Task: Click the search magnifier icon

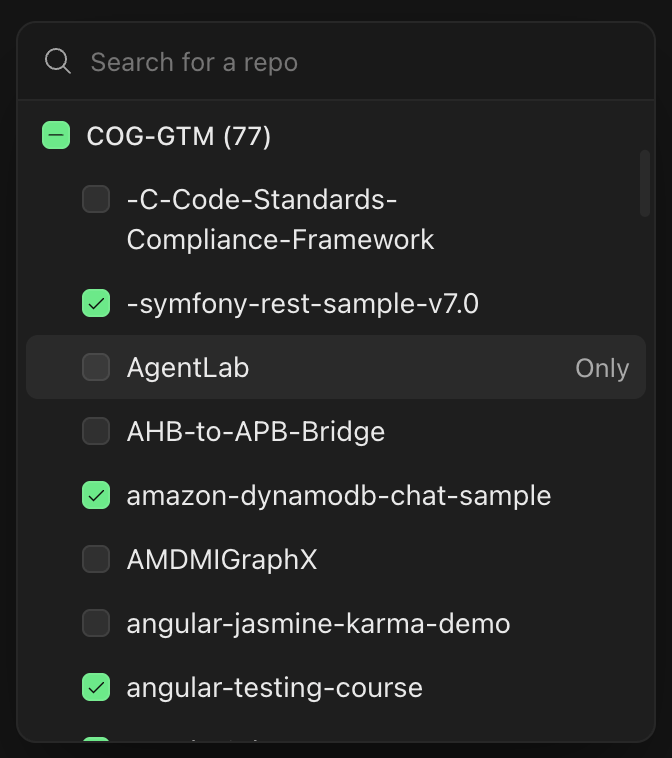Action: [58, 61]
